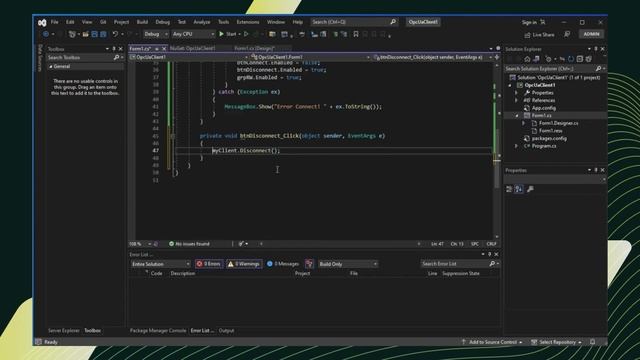The image size is (640, 360).
Task: Click Sign in link
Action: (x=529, y=22)
